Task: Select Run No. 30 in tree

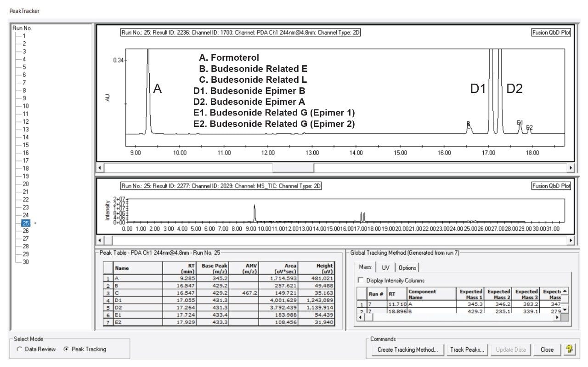Action: [25, 262]
